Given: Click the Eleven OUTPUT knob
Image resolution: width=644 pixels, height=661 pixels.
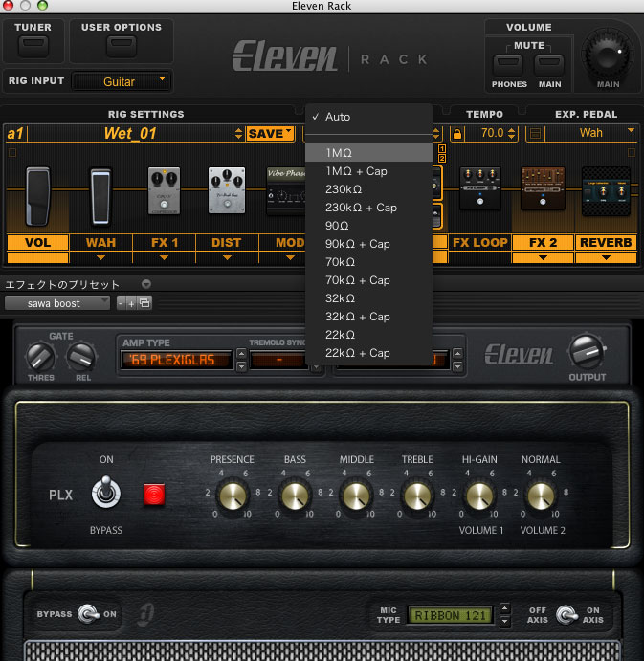Looking at the screenshot, I should click(587, 352).
